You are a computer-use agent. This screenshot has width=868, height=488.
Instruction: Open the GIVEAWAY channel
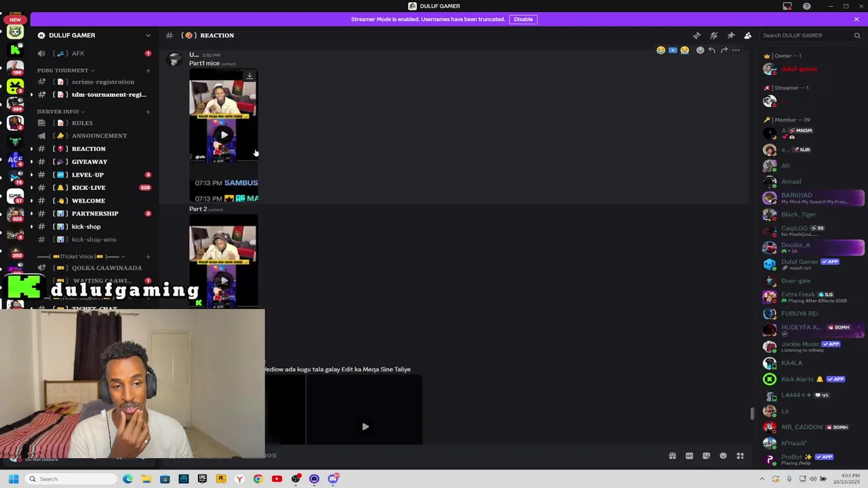95,161
